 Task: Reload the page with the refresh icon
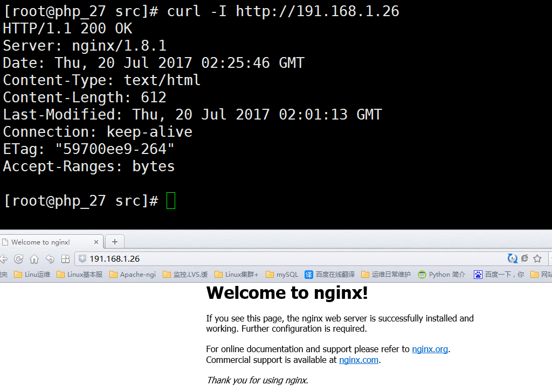point(18,259)
